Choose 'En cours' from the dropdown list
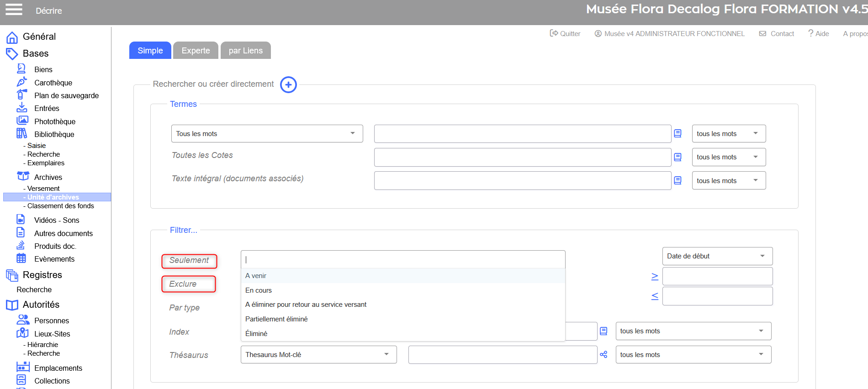Screen dimensions: 868x389 259,290
